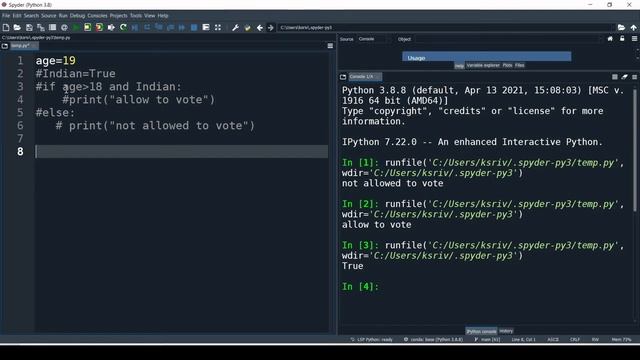This screenshot has height=360, width=640.
Task: Switch to Variable explorer tab
Action: tap(483, 65)
